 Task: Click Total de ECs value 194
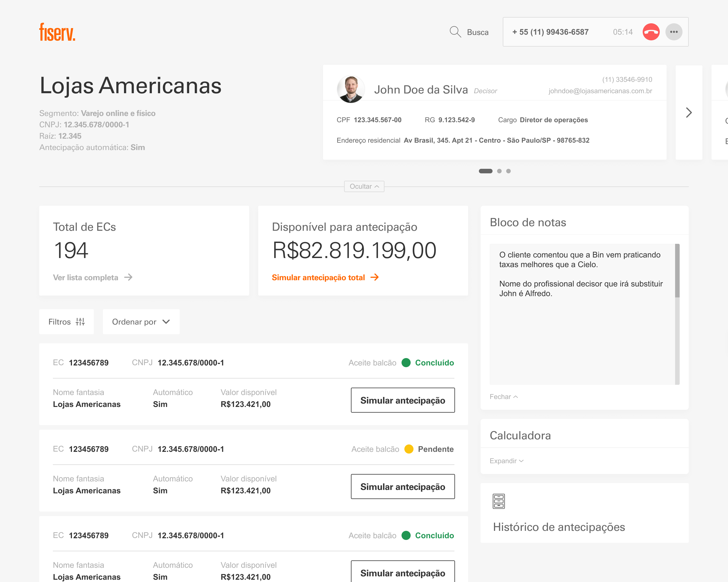tap(71, 250)
